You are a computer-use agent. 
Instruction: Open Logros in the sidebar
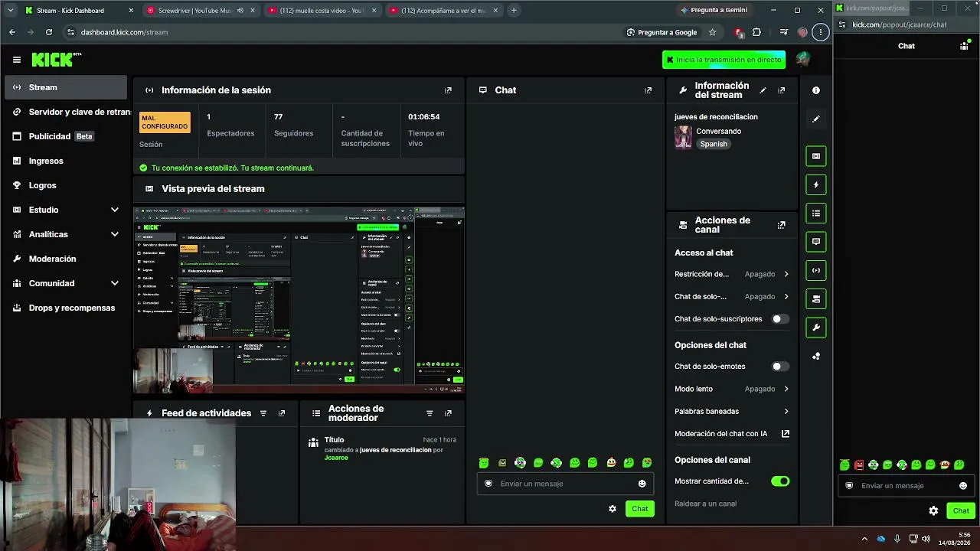tap(66, 185)
